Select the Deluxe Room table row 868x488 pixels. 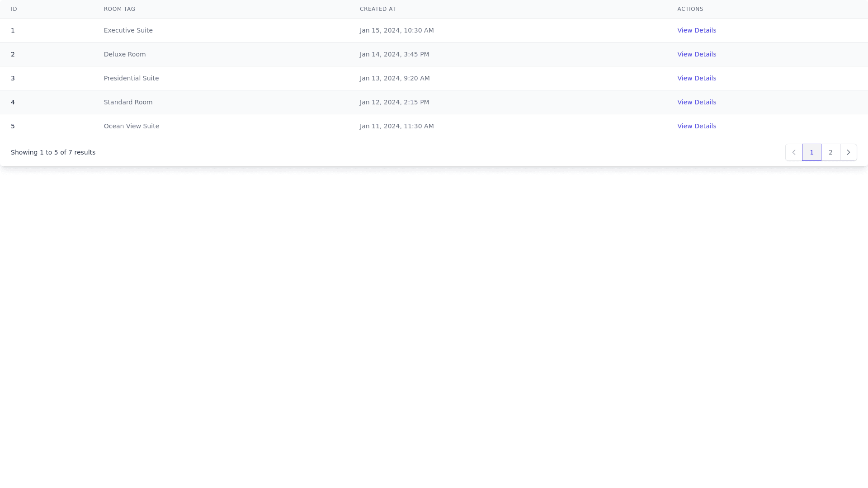click(316, 54)
